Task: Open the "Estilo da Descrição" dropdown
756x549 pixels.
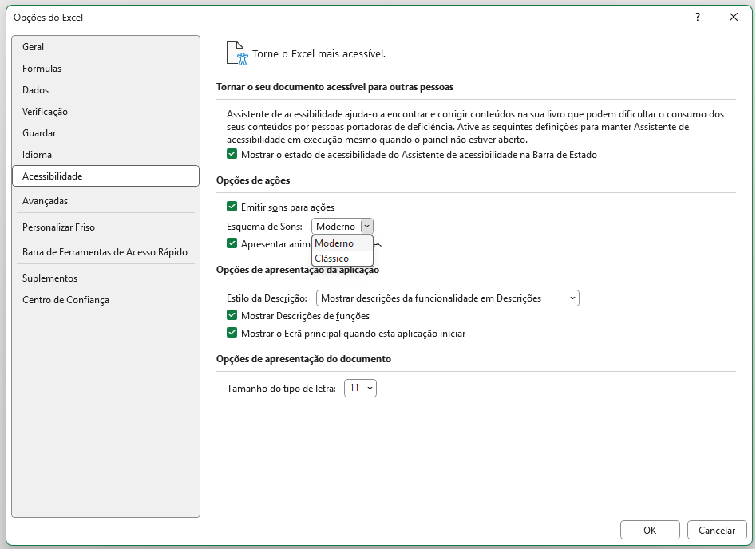Action: pyautogui.click(x=572, y=298)
